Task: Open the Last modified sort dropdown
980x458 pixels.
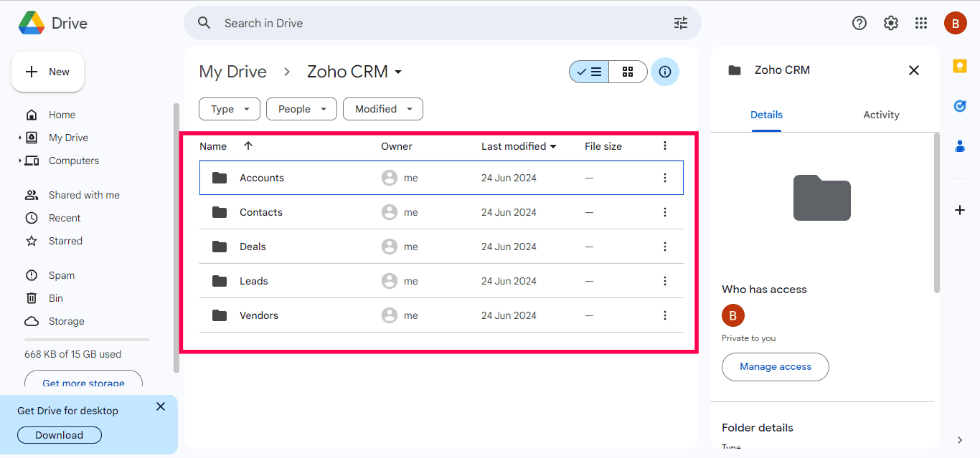Action: click(519, 146)
